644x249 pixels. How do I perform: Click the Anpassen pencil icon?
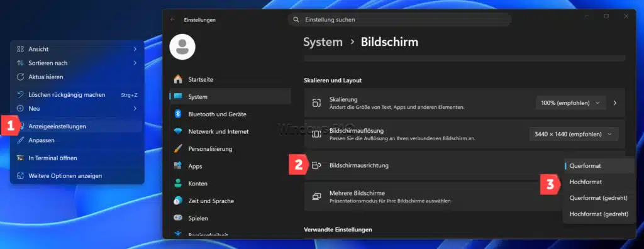pos(20,140)
